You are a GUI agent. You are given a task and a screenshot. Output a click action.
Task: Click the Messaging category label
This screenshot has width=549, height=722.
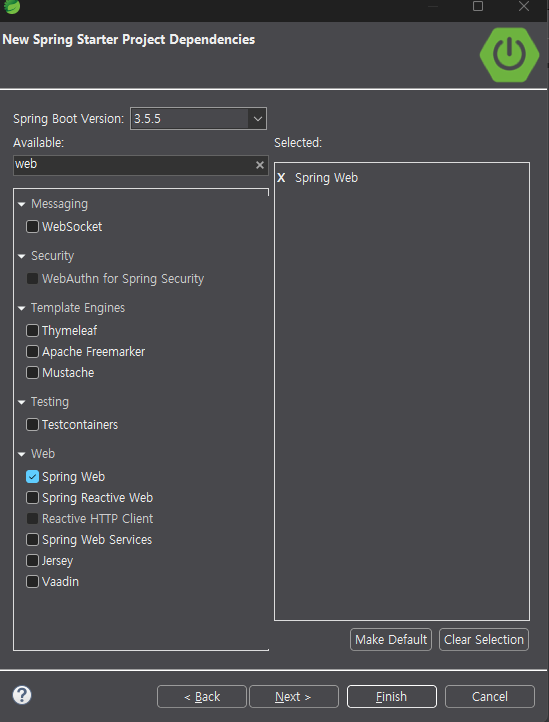click(x=59, y=204)
